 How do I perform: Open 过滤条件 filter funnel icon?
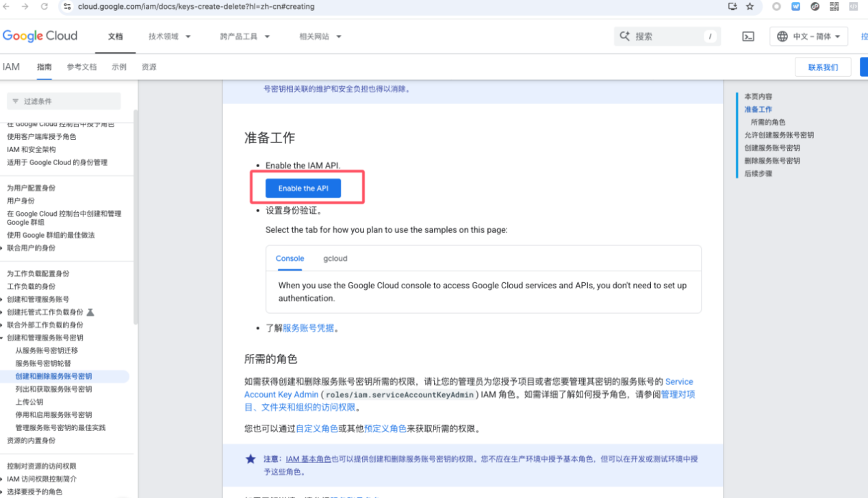pos(15,101)
